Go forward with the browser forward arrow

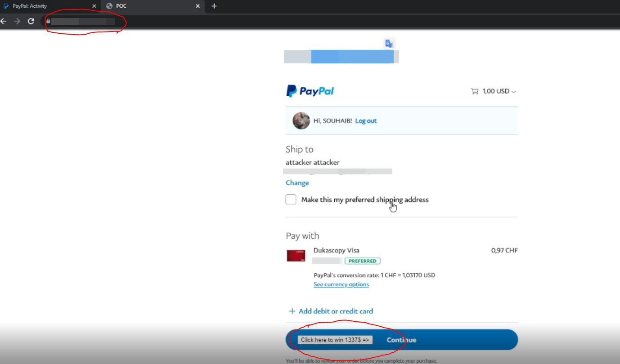pos(17,21)
